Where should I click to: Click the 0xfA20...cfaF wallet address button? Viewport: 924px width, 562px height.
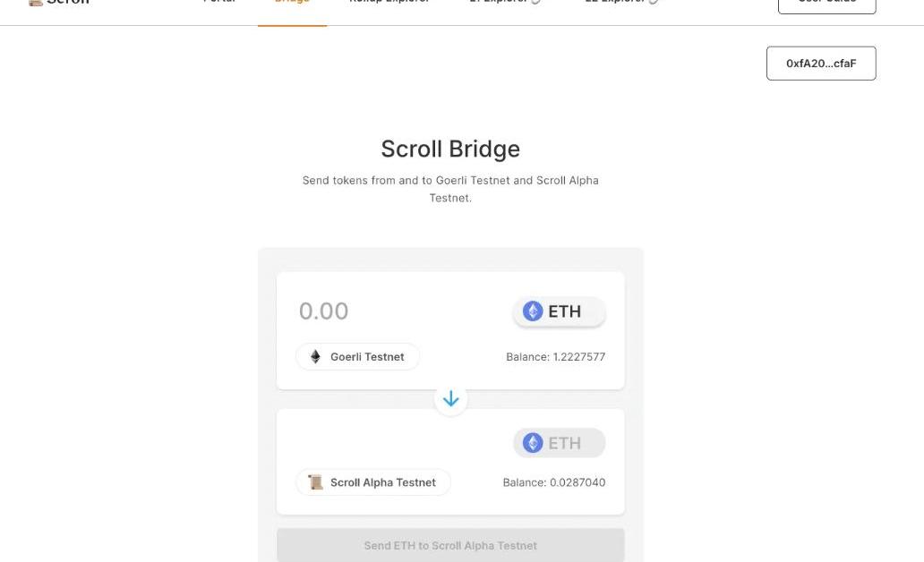point(821,64)
